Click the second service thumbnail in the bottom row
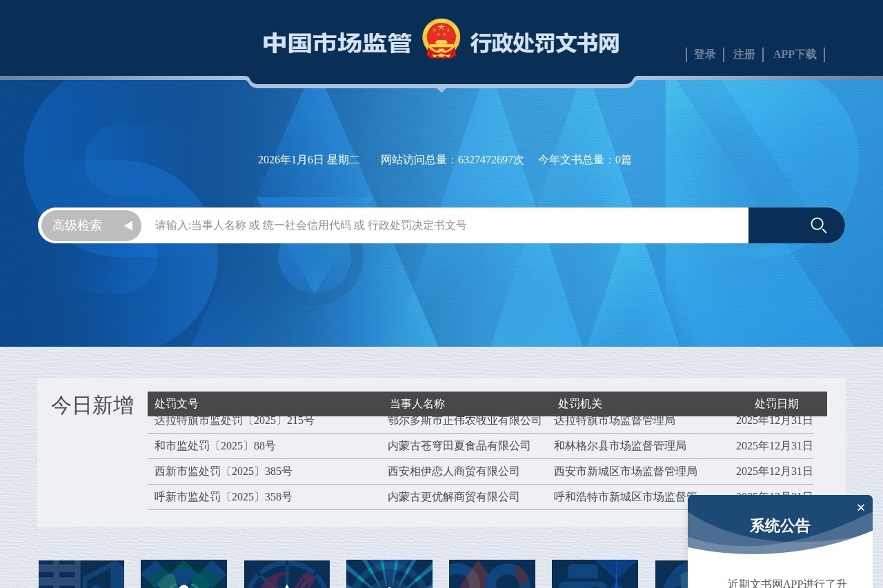 tap(183, 574)
